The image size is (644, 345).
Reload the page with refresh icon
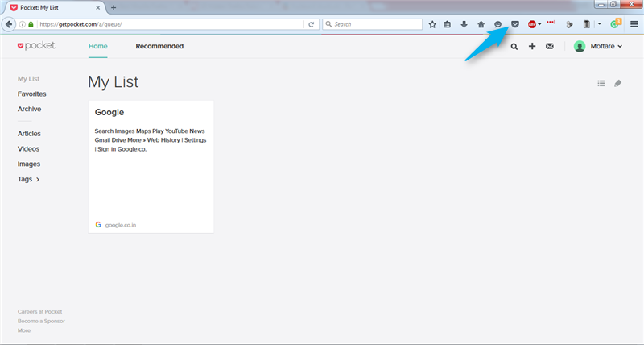tap(312, 24)
